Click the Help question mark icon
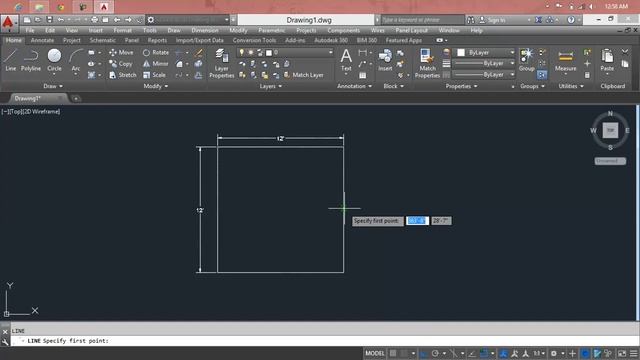The width and height of the screenshot is (640, 360). pyautogui.click(x=571, y=20)
